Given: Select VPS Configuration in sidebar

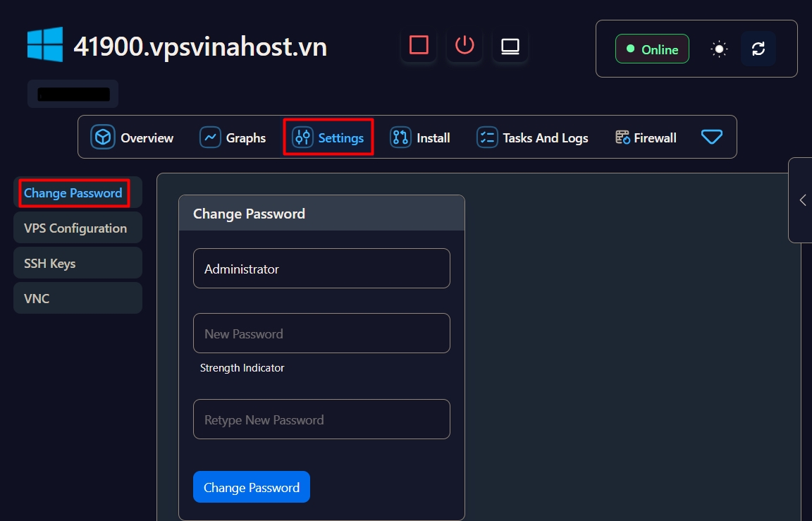Looking at the screenshot, I should pos(75,228).
